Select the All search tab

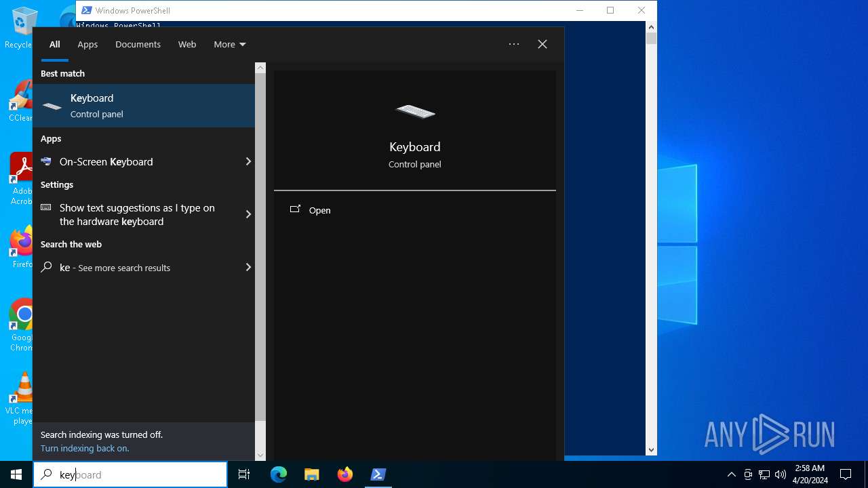coord(55,44)
